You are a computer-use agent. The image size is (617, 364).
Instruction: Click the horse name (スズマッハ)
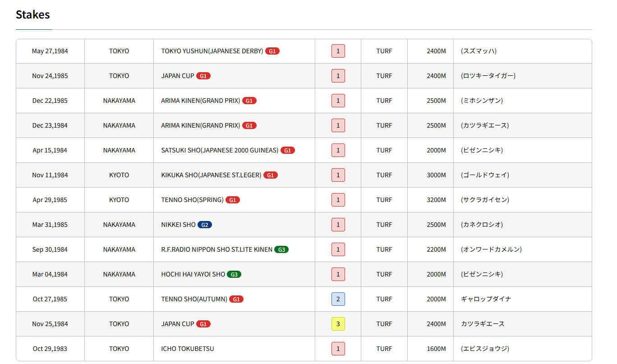tap(479, 51)
